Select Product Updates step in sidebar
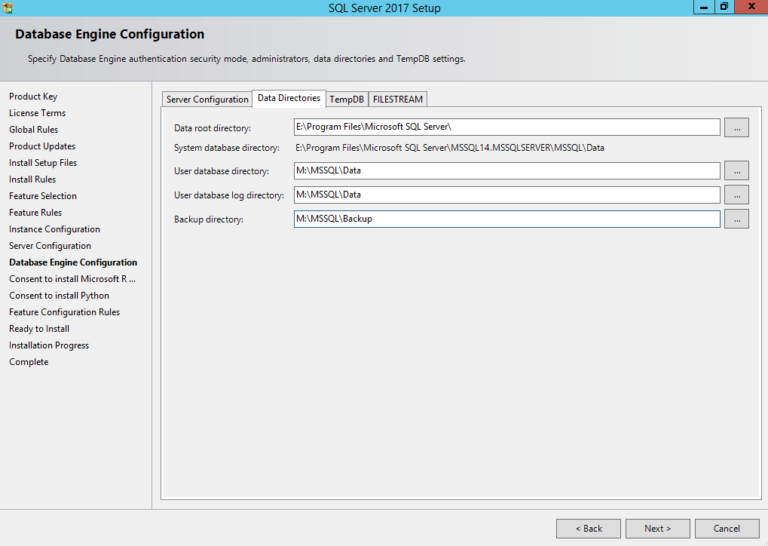Viewport: 768px width, 546px height. click(x=42, y=146)
